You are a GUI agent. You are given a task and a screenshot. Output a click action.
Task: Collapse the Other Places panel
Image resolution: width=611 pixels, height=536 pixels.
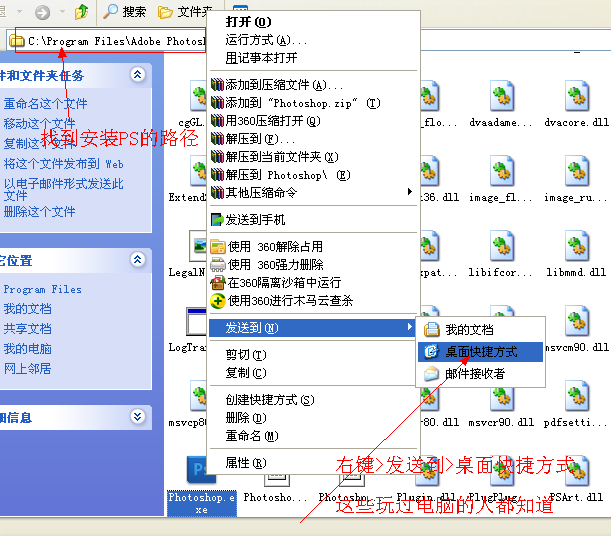coord(138,259)
